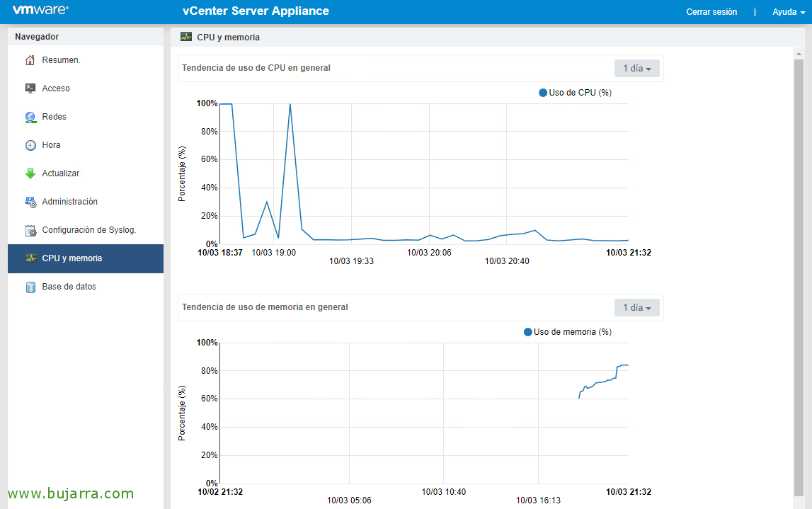This screenshot has width=812, height=509.
Task: Click the VMware logo
Action: [40, 11]
